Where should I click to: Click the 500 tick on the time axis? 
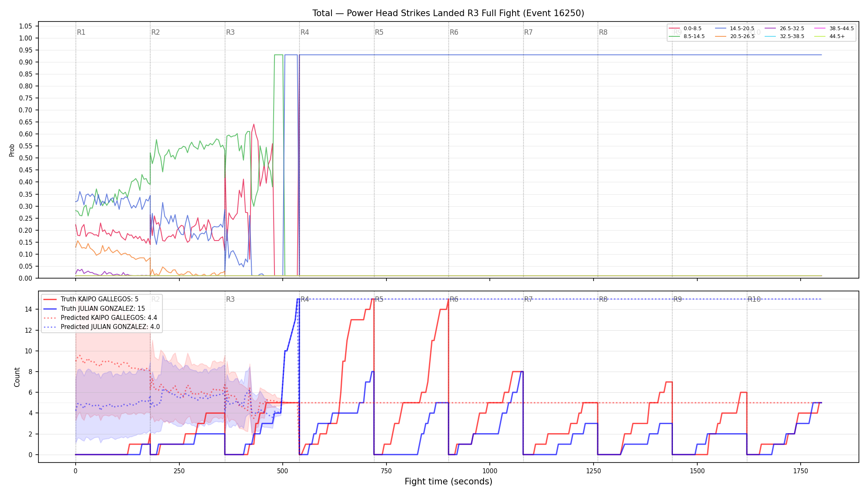tap(283, 471)
